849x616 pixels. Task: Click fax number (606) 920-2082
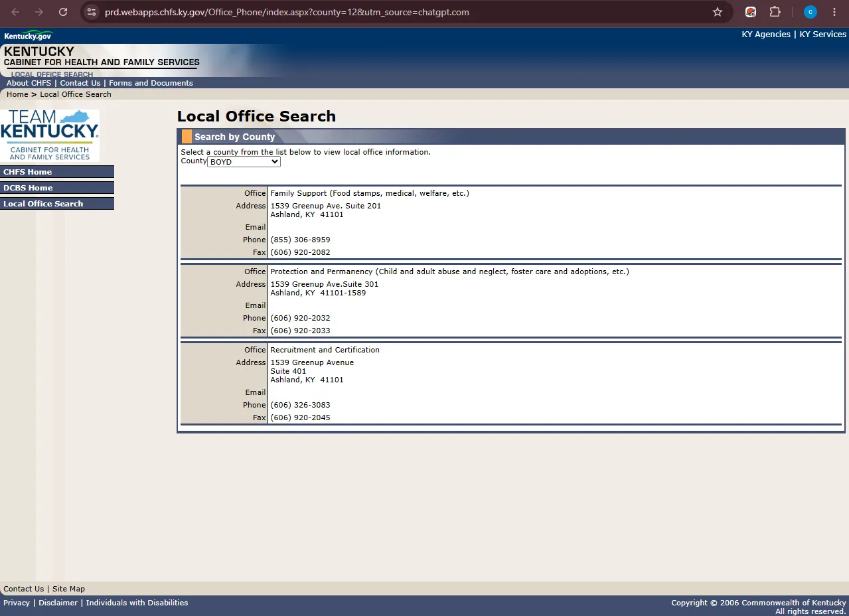pyautogui.click(x=300, y=252)
